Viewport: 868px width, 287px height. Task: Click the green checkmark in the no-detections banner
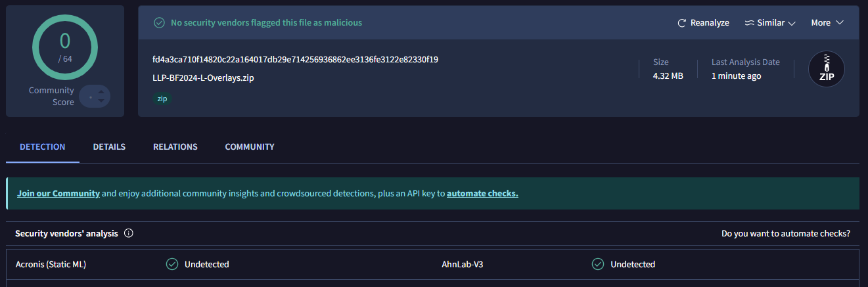tap(159, 23)
